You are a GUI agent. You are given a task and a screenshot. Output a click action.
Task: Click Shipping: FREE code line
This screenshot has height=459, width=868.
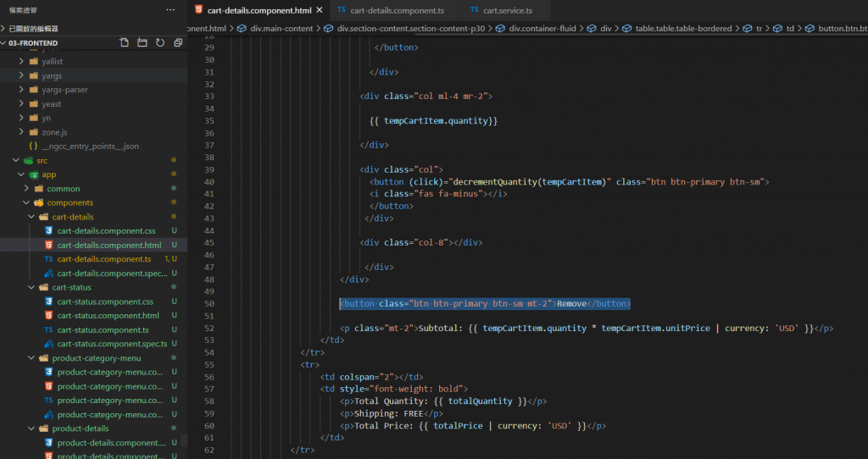[x=392, y=413]
